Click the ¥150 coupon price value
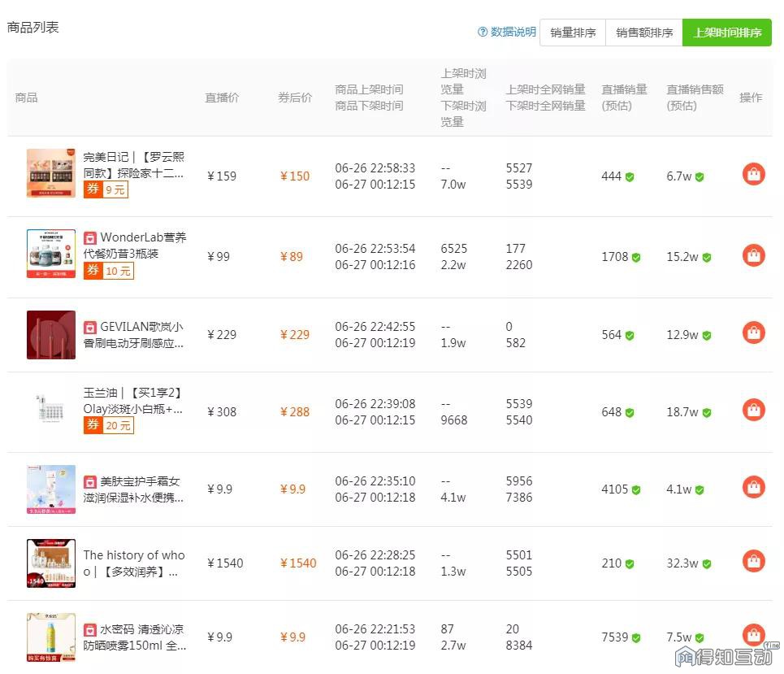The width and height of the screenshot is (784, 674). click(295, 176)
